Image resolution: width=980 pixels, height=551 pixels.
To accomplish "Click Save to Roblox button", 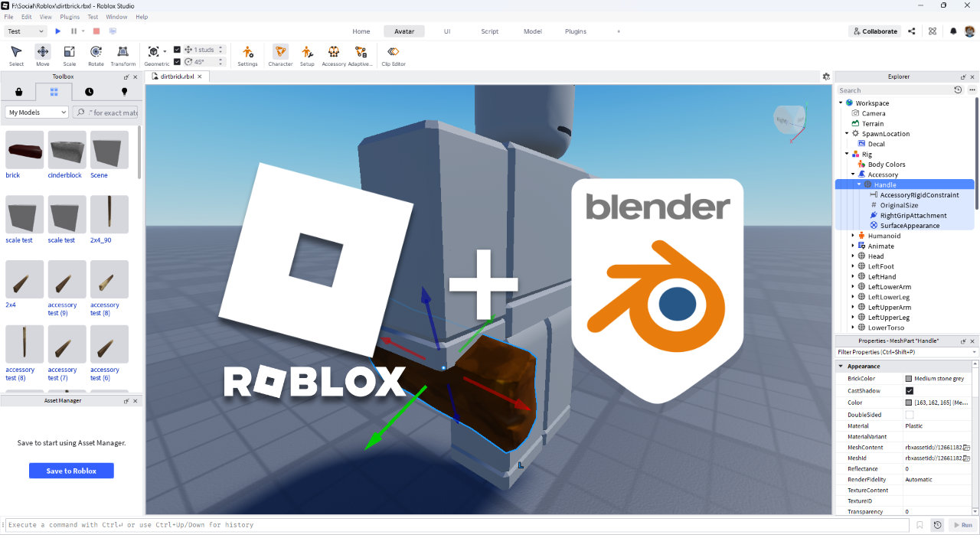I will [71, 471].
